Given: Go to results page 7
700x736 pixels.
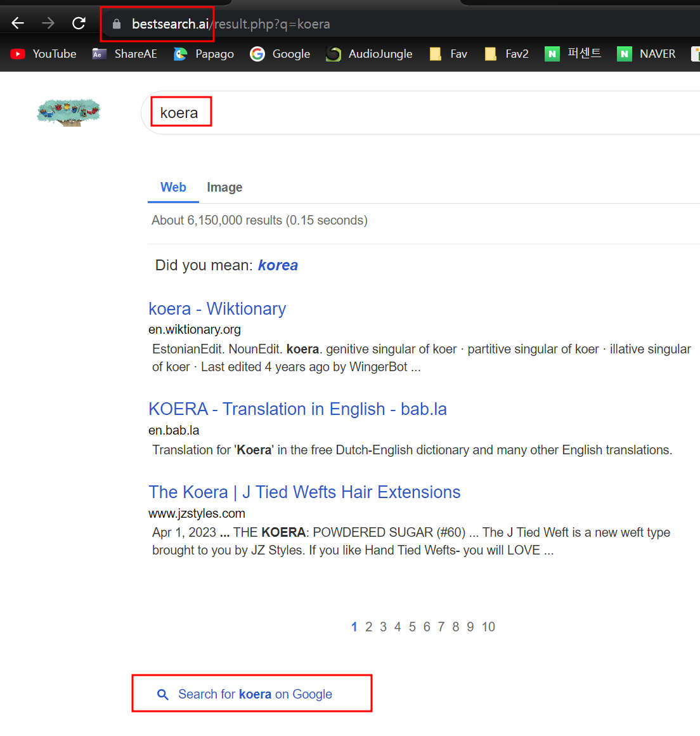Looking at the screenshot, I should click(x=441, y=627).
